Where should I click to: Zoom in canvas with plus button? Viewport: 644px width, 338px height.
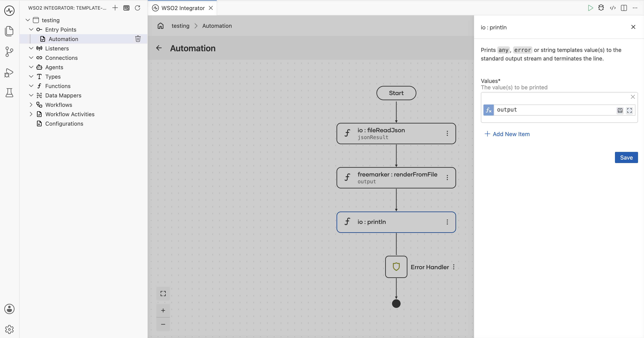pos(163,310)
